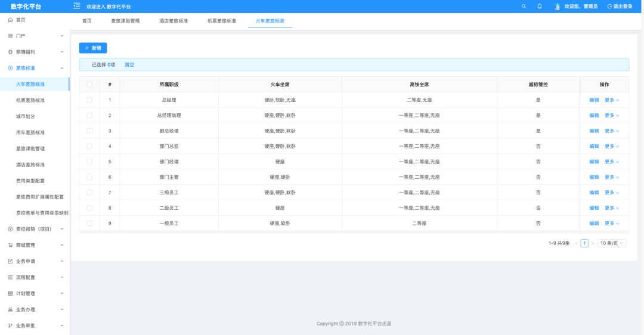Viewport: 644px width, 335px height.
Task: Select the 火车差旅标准 tab
Action: pyautogui.click(x=270, y=21)
